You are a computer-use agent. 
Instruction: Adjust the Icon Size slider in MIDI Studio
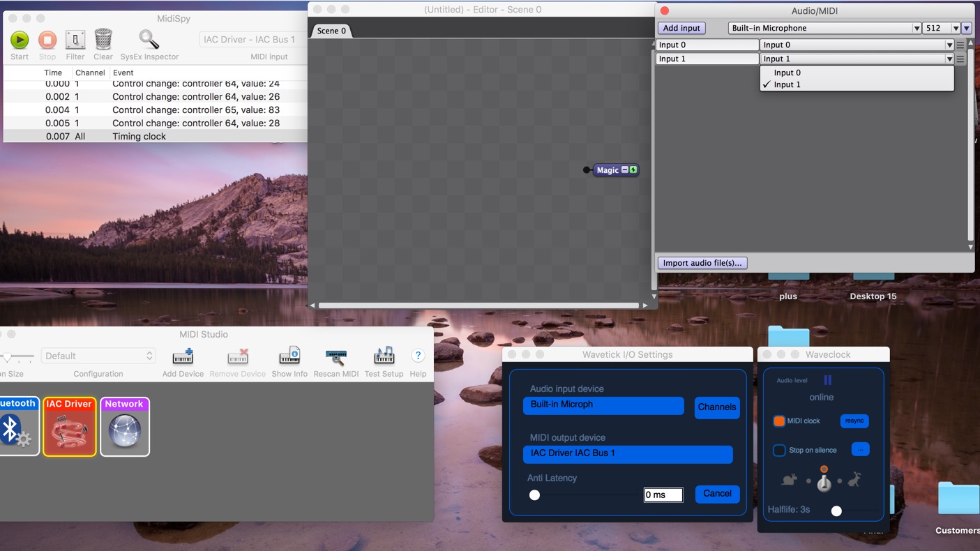click(7, 356)
